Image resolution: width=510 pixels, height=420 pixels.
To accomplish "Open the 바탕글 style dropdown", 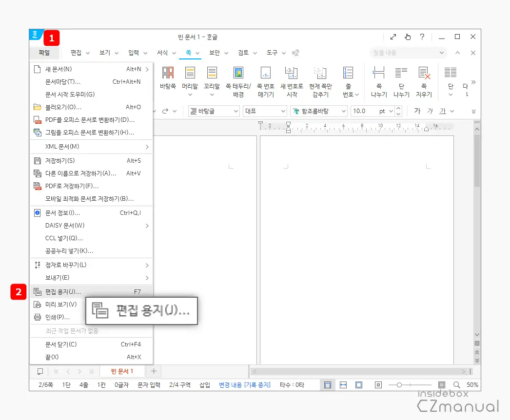I will click(x=214, y=111).
